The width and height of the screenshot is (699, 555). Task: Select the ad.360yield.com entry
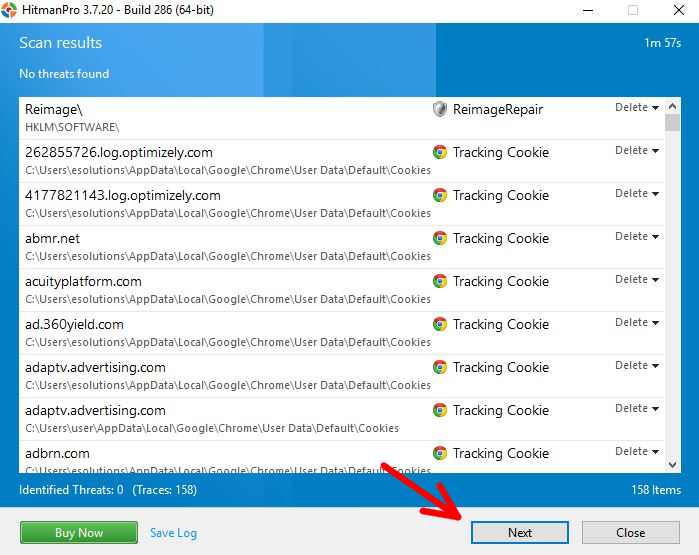click(341, 333)
